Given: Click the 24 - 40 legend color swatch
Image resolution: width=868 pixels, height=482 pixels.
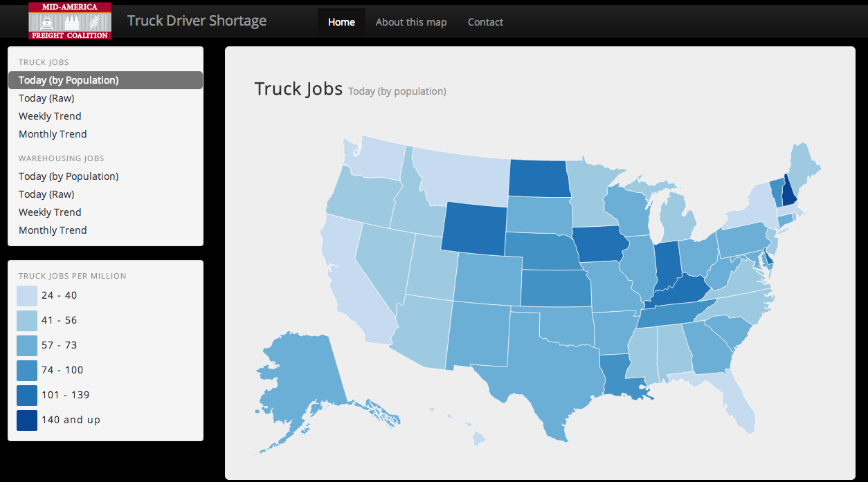Looking at the screenshot, I should click(27, 296).
